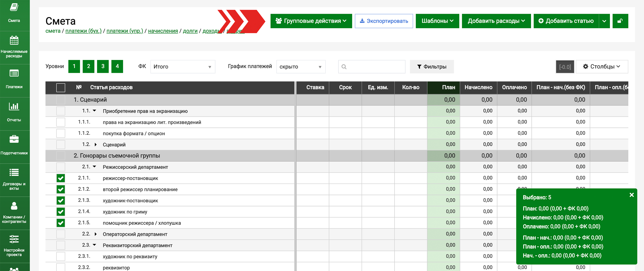
Task: Open Договоры и акты list icon
Action: pyautogui.click(x=14, y=172)
